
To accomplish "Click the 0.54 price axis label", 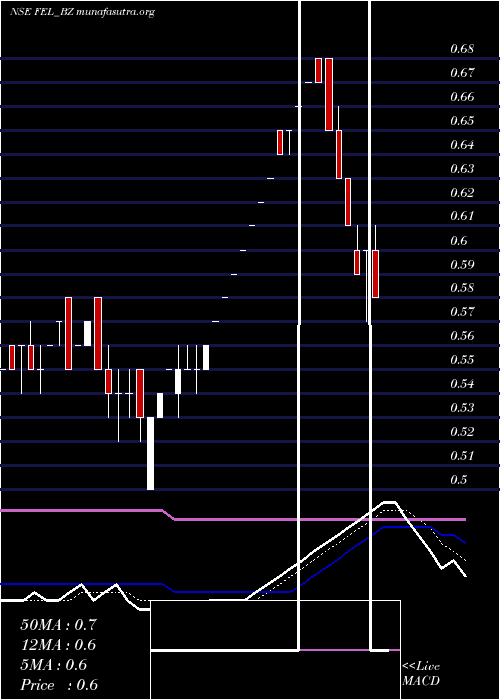I will coord(462,384).
